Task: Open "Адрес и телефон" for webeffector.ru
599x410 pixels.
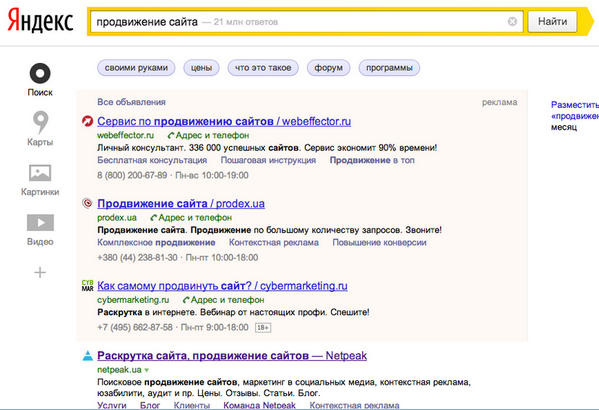Action: click(209, 135)
